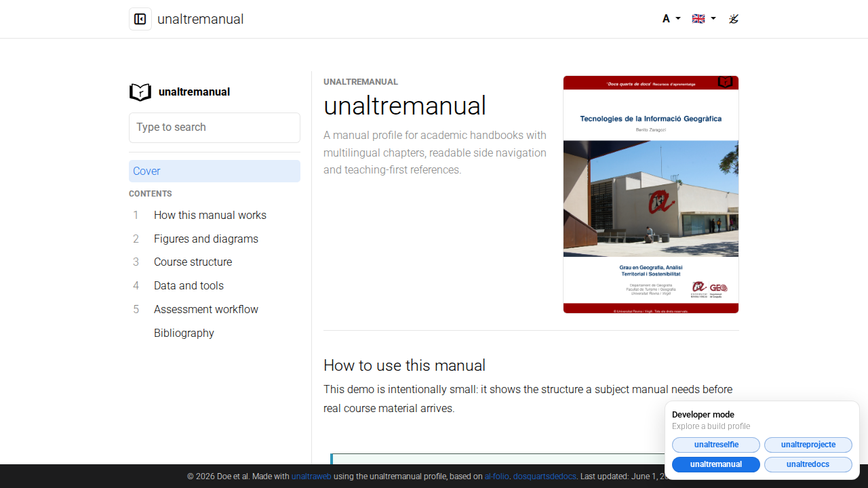Follow the dosquartsdedocs footer link
Screen dimensions: 868x488
545,476
